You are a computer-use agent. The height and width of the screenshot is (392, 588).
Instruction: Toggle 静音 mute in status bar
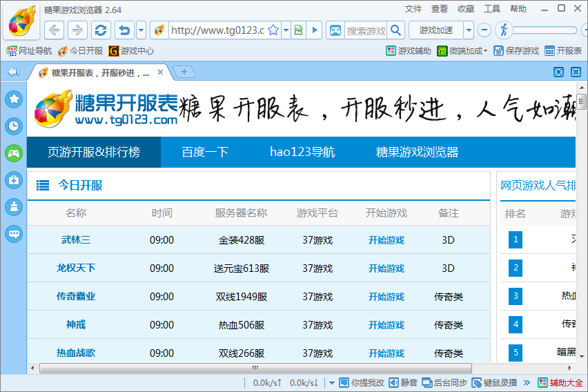click(404, 382)
